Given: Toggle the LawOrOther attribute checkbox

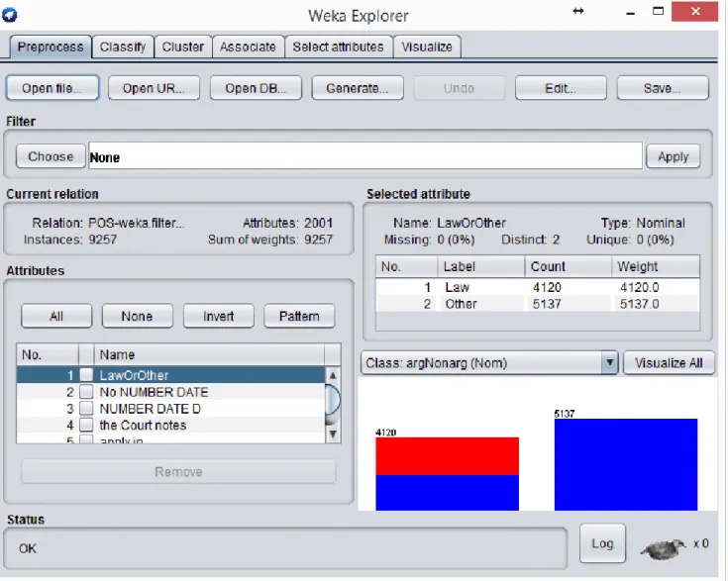Looking at the screenshot, I should 86,375.
